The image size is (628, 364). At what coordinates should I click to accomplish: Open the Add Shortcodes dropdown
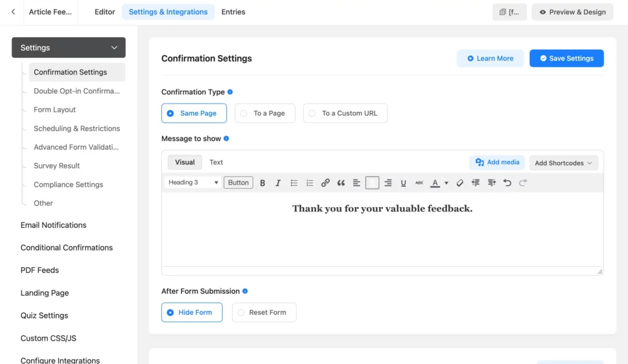pos(564,163)
